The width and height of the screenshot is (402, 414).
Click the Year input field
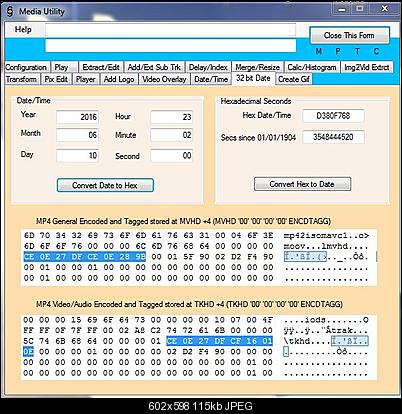[x=77, y=117]
